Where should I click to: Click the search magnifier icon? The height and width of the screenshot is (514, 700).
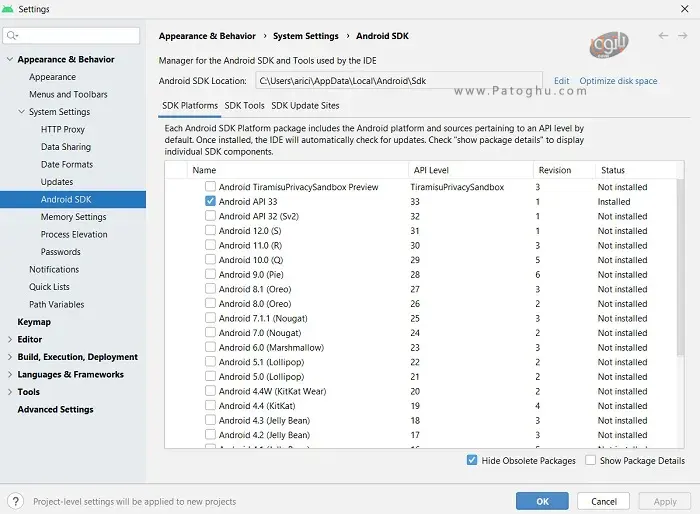[12, 36]
